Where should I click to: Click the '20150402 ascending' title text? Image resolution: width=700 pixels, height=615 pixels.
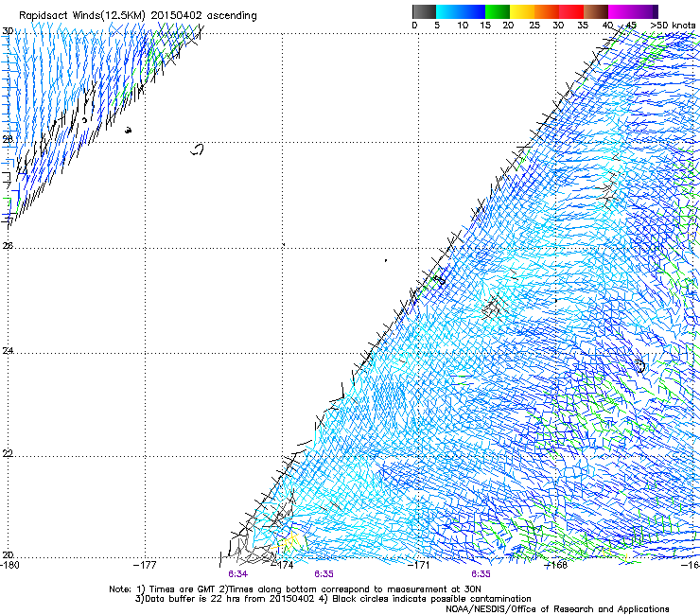[x=203, y=16]
